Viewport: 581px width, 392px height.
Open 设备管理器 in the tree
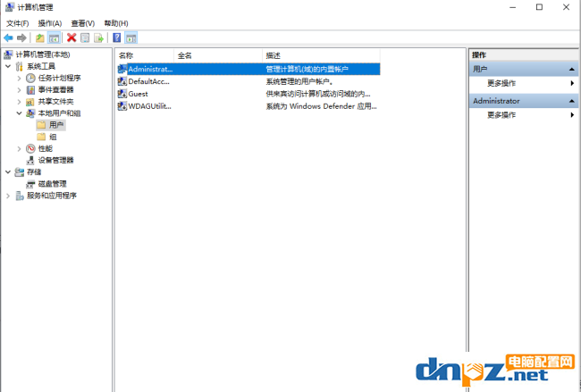click(55, 161)
